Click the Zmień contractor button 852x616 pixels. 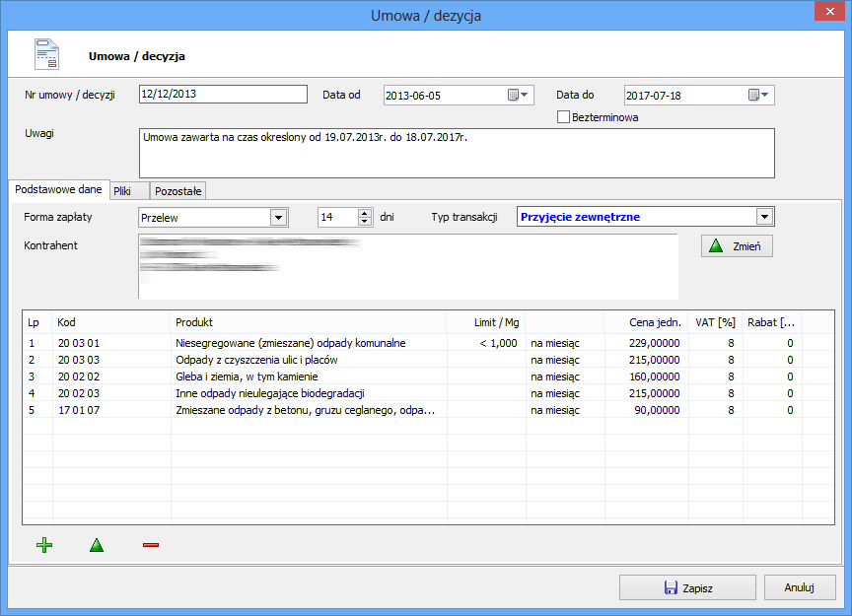click(x=737, y=245)
